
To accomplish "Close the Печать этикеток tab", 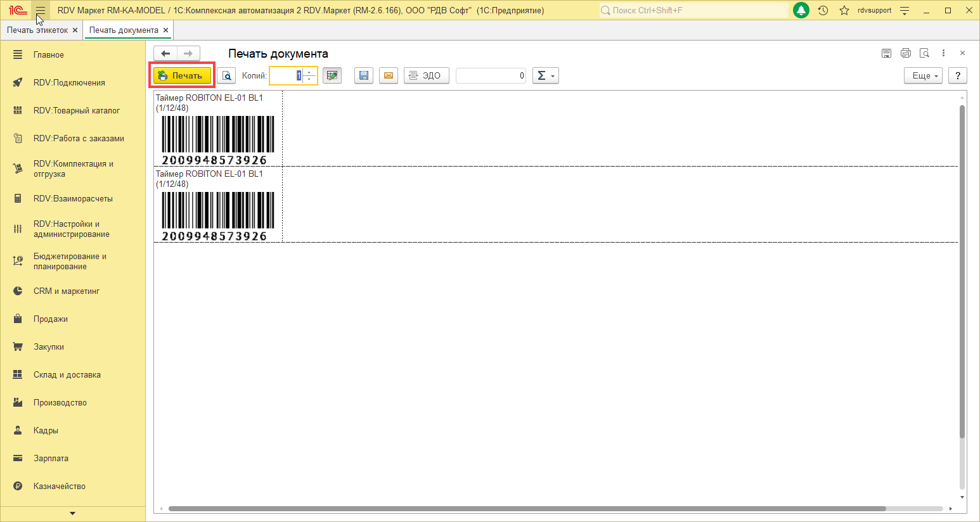I will point(75,30).
